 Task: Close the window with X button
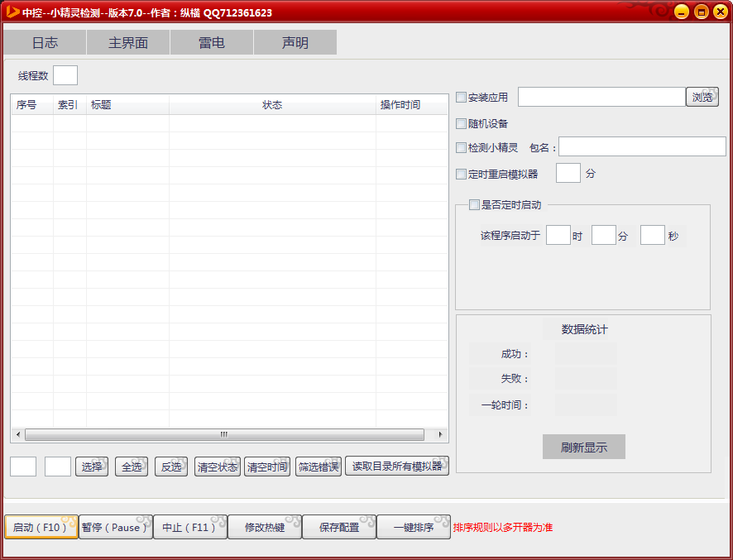tap(721, 12)
